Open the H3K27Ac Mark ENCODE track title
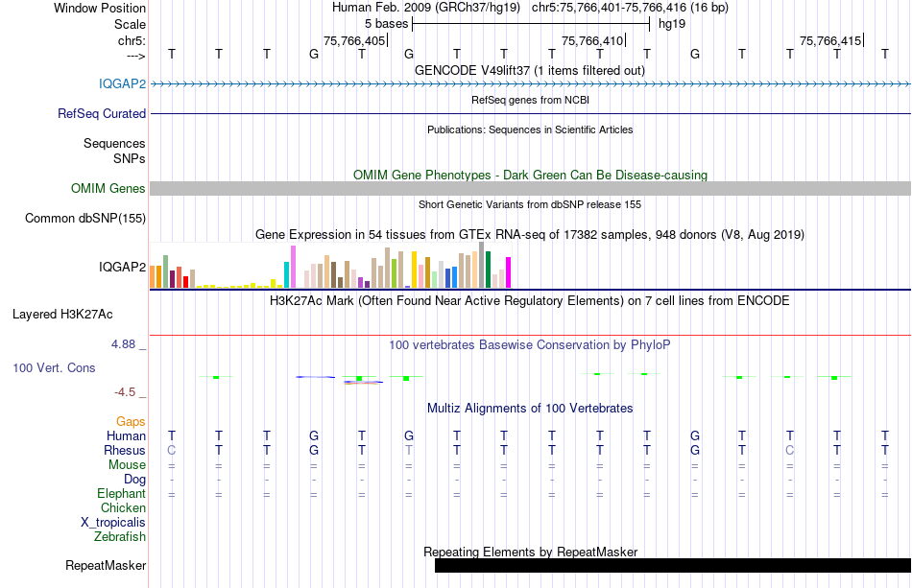The height and width of the screenshot is (588, 912). (x=530, y=301)
